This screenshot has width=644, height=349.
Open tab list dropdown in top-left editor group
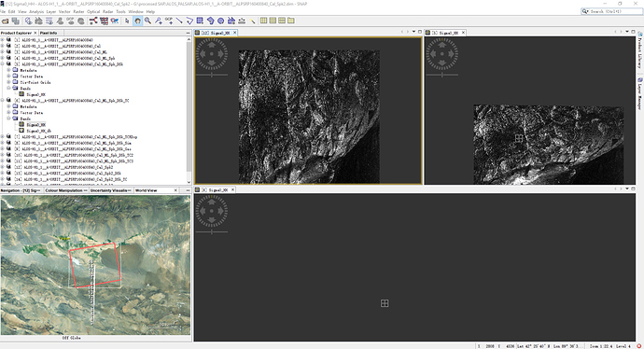pyautogui.click(x=413, y=32)
